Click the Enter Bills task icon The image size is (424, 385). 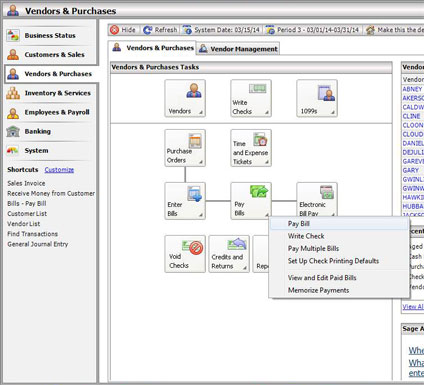[x=185, y=201]
